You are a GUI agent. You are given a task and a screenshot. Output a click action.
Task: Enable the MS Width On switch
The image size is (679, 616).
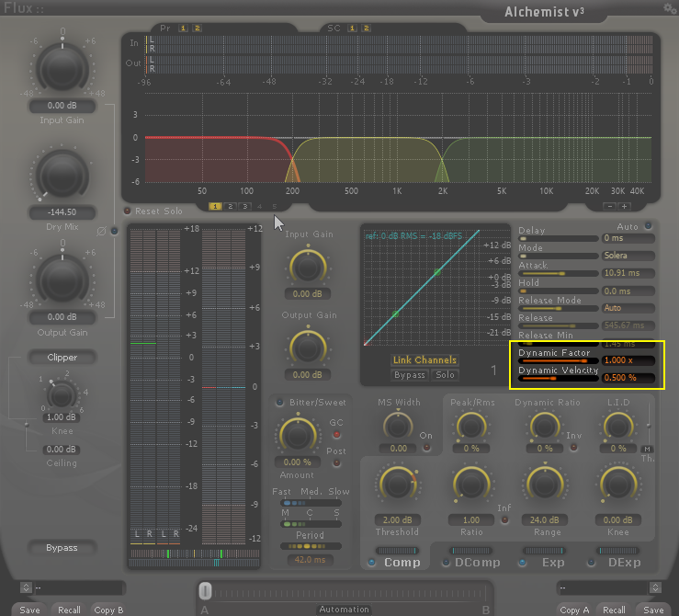(x=426, y=448)
